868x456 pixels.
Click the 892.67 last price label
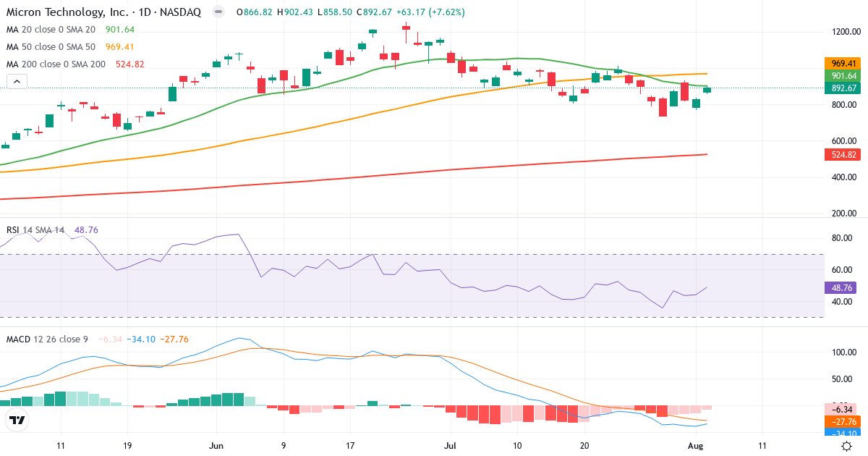[841, 88]
